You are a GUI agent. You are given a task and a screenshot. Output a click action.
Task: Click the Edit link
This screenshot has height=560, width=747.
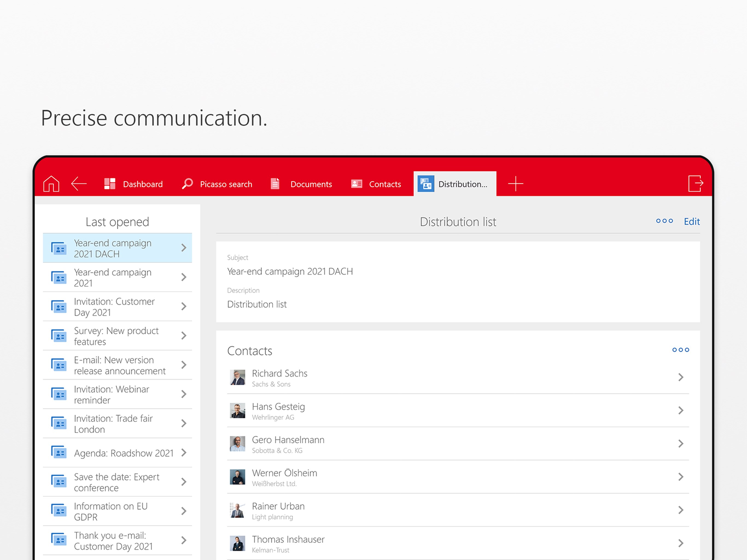pos(691,221)
